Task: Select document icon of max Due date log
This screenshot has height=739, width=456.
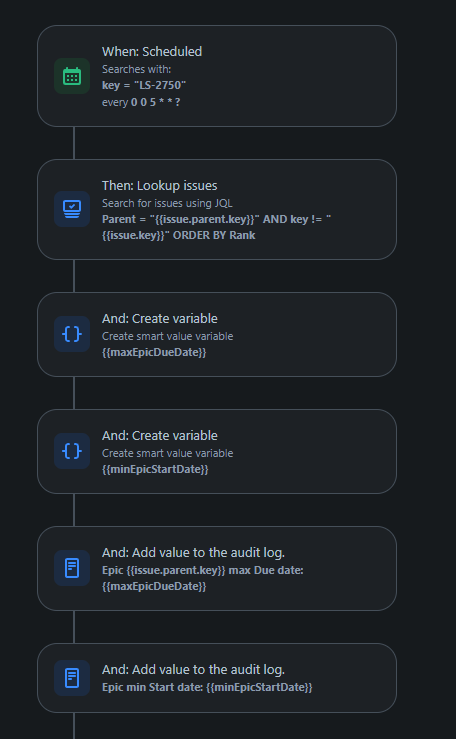Action: 72,568
